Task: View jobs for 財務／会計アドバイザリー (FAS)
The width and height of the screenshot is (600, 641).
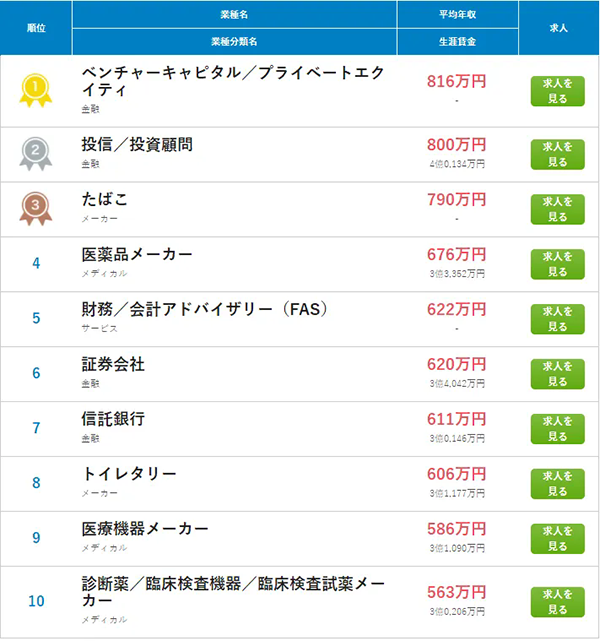Action: [557, 319]
